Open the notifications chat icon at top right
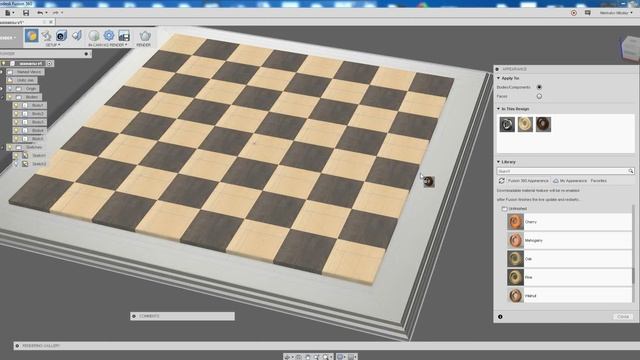 (x=588, y=13)
